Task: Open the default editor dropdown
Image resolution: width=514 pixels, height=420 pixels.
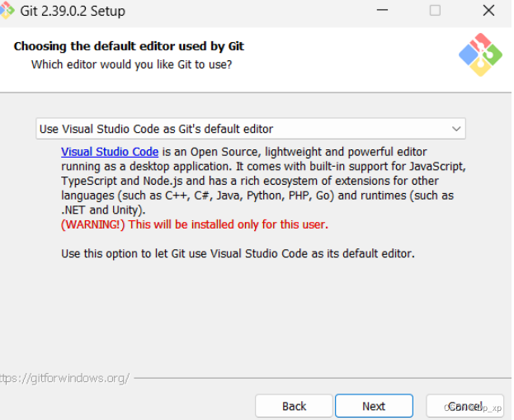Action: (251, 129)
